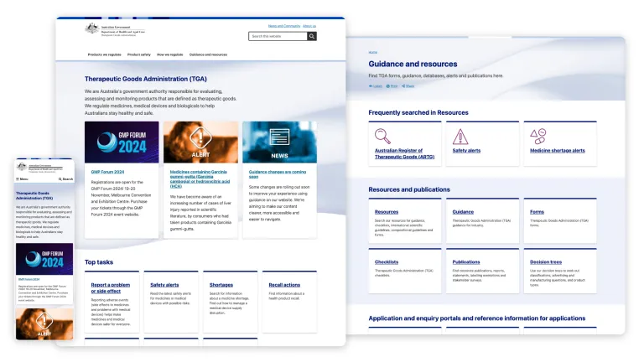Screen dimensions: 644x362
Task: Open Medicines containing Garcinia gummi-gutta alert link
Action: click(200, 179)
